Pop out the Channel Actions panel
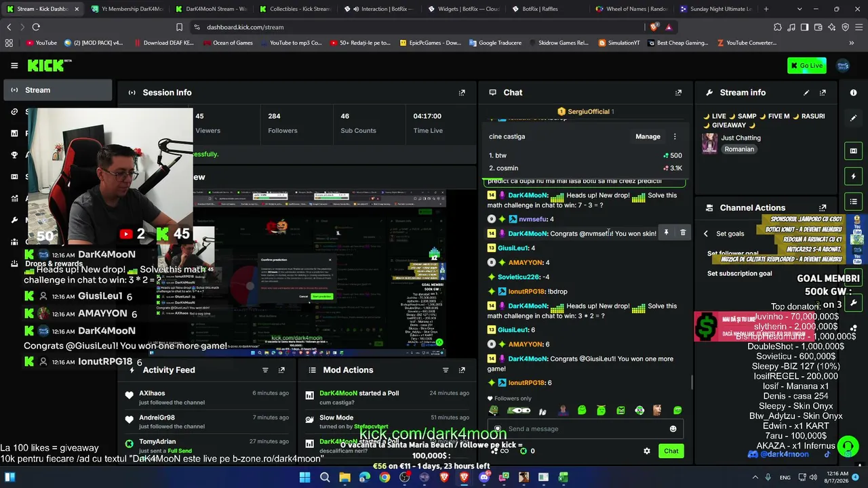Viewport: 868px width, 488px height. click(x=823, y=208)
